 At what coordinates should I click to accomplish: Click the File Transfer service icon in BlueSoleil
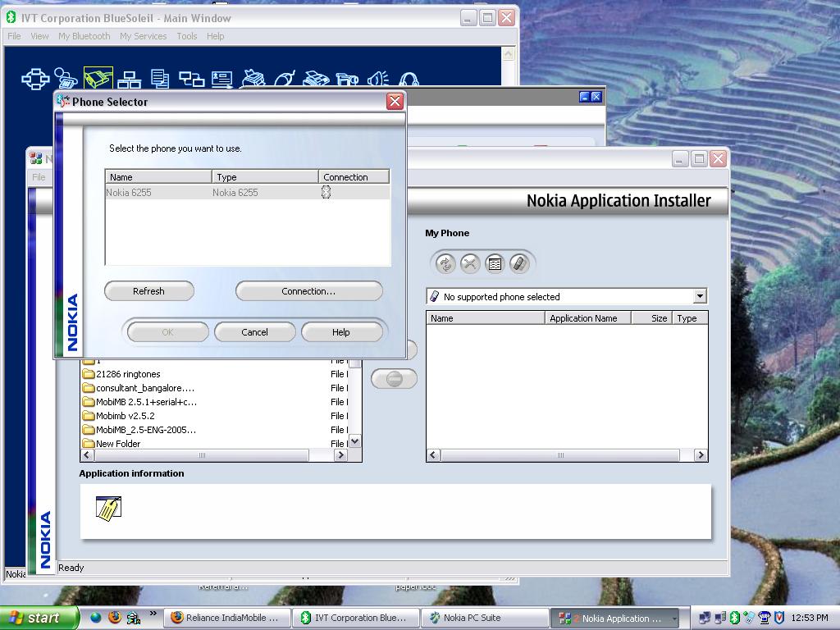[160, 79]
